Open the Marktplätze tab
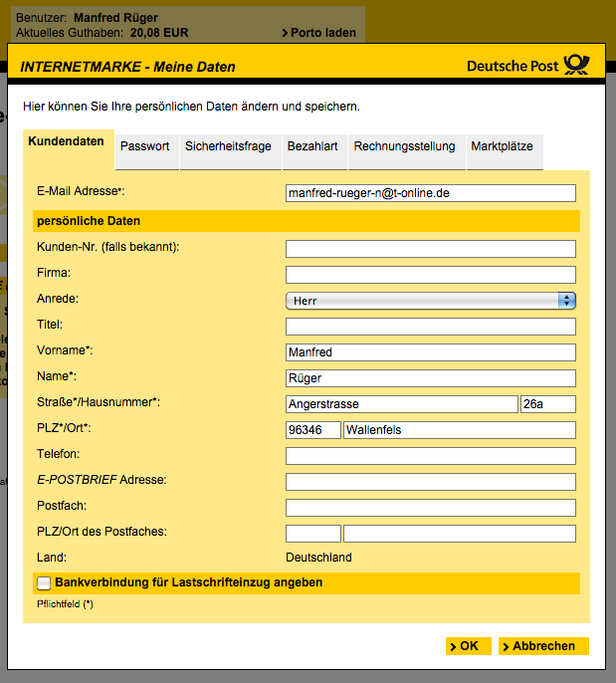This screenshot has width=616, height=683. pyautogui.click(x=502, y=146)
